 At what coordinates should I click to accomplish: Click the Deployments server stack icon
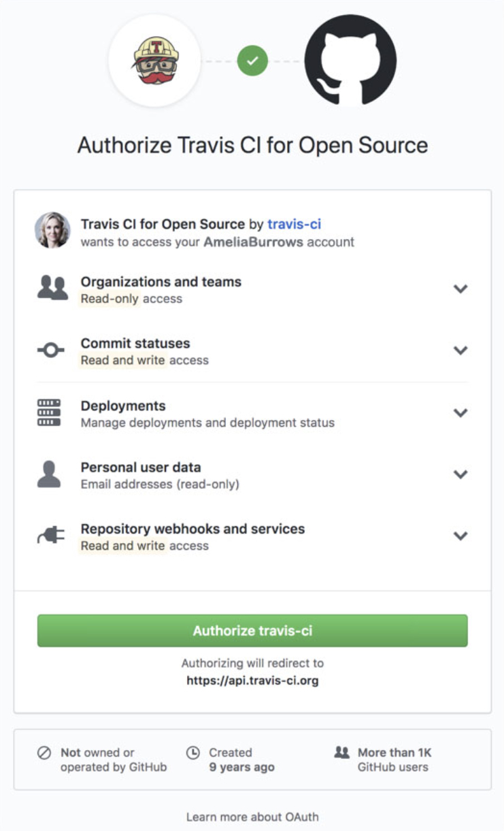click(x=49, y=412)
